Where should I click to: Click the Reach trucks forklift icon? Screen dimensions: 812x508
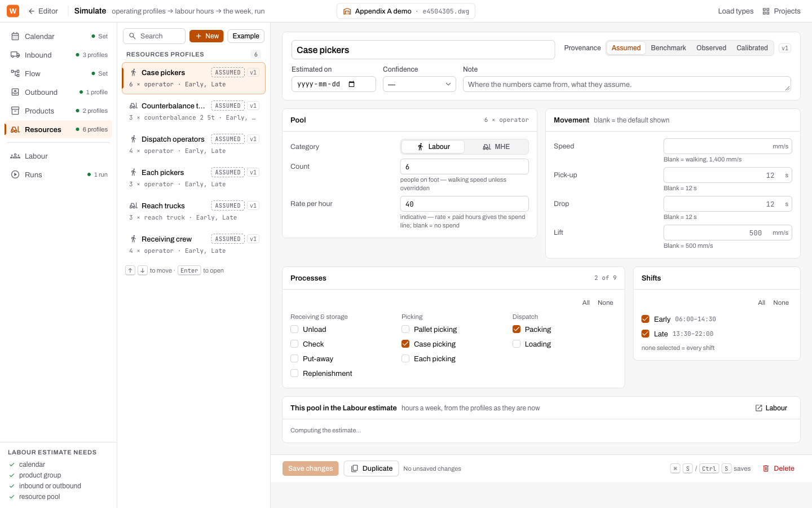tap(134, 205)
